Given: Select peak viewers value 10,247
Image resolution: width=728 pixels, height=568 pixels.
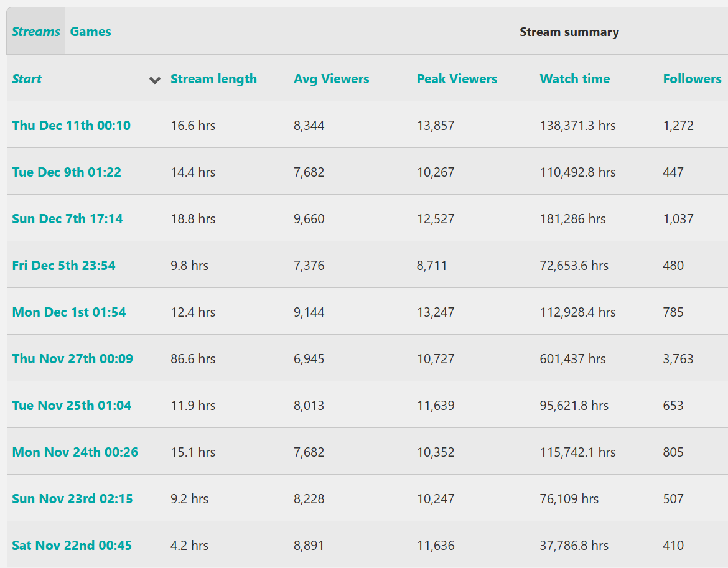Looking at the screenshot, I should pos(436,500).
